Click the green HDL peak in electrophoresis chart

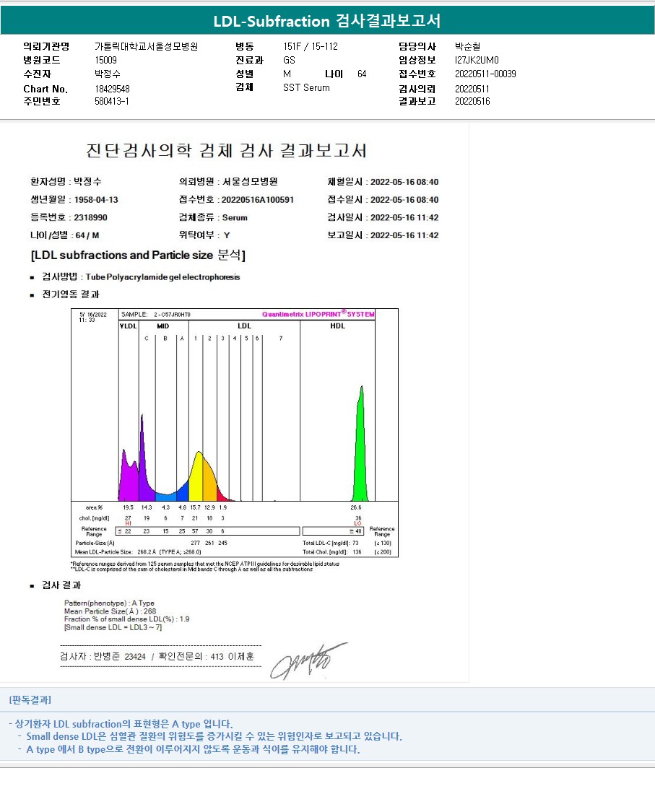click(x=360, y=450)
